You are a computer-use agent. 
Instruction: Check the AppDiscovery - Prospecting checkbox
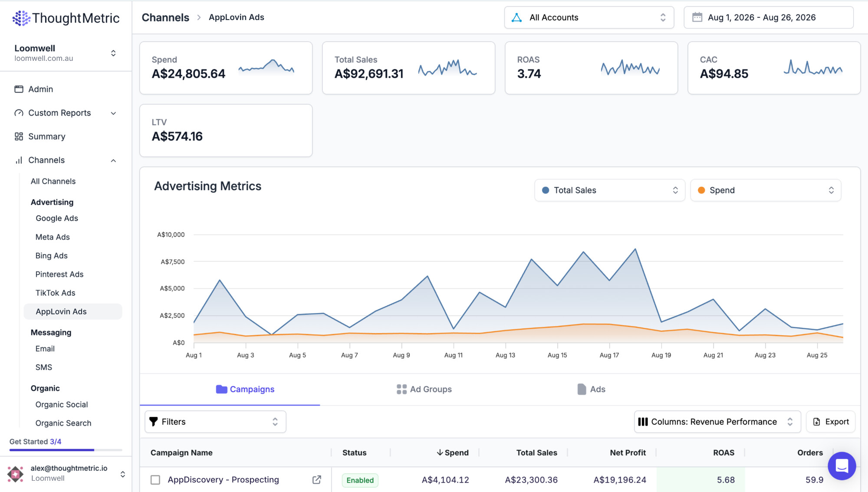pos(155,480)
